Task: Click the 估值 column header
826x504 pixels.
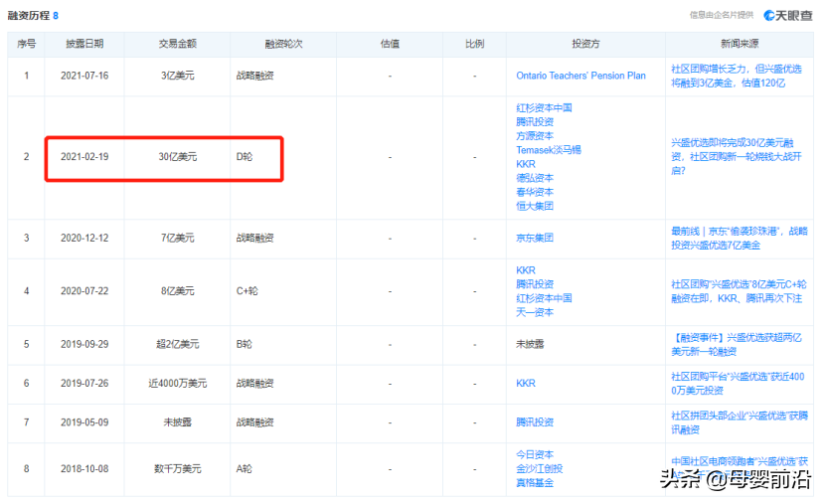Action: coord(390,45)
